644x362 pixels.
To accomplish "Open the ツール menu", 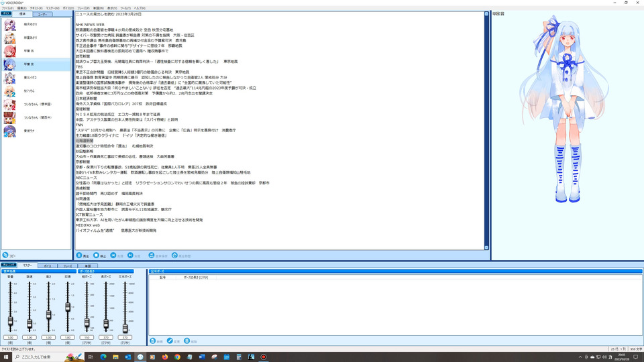I will [x=125, y=8].
